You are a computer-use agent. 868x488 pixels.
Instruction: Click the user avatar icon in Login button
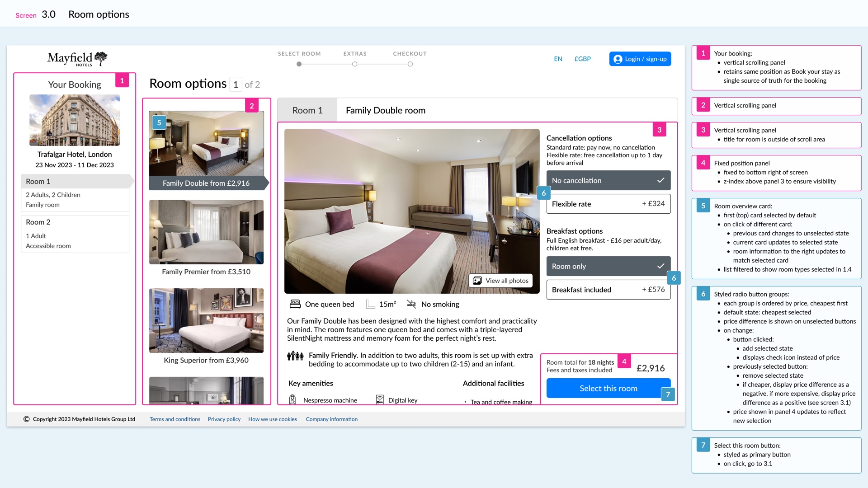tap(618, 59)
